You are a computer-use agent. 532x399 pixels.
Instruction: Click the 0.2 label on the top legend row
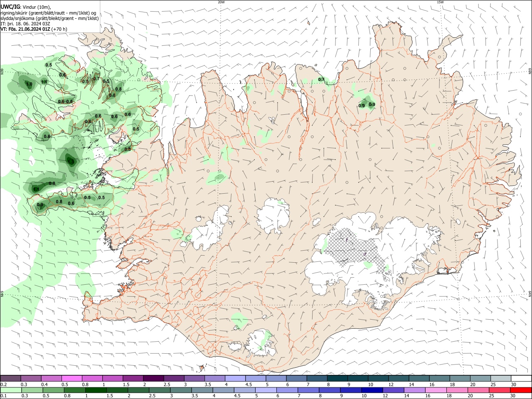pos(4,384)
